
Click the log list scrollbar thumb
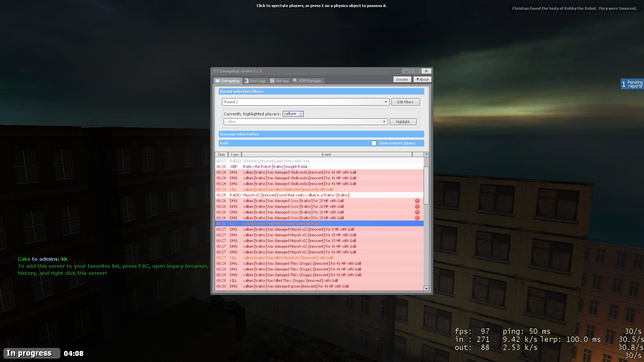pos(426,185)
